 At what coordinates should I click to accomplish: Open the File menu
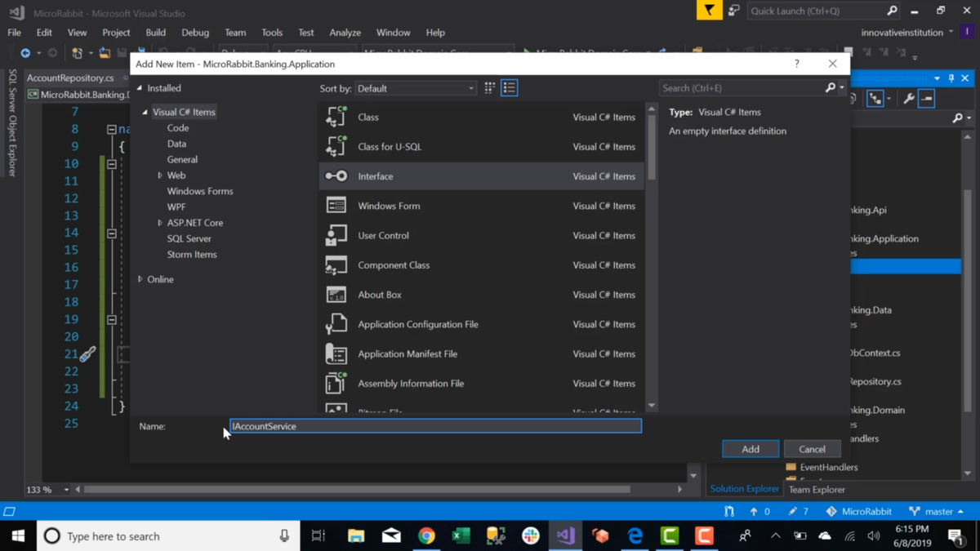tap(15, 33)
